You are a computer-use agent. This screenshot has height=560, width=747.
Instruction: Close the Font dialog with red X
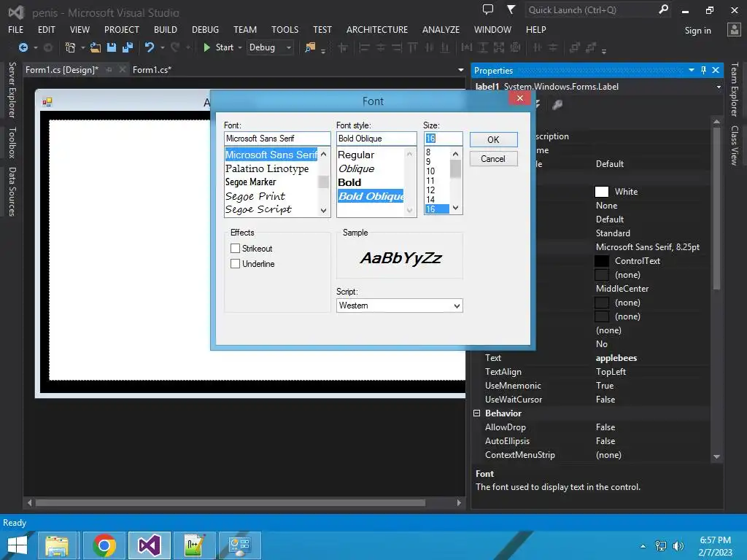(x=519, y=98)
